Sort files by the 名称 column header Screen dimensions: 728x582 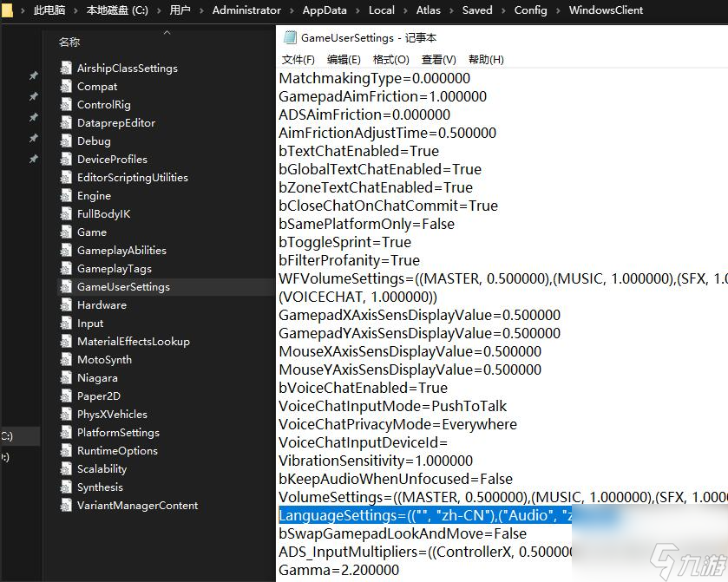pos(69,42)
